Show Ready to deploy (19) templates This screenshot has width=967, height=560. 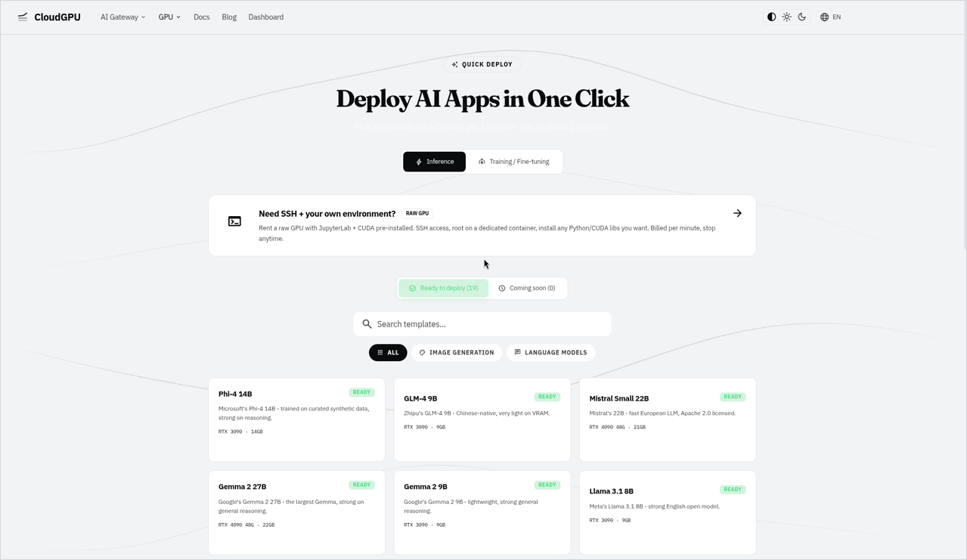(443, 288)
